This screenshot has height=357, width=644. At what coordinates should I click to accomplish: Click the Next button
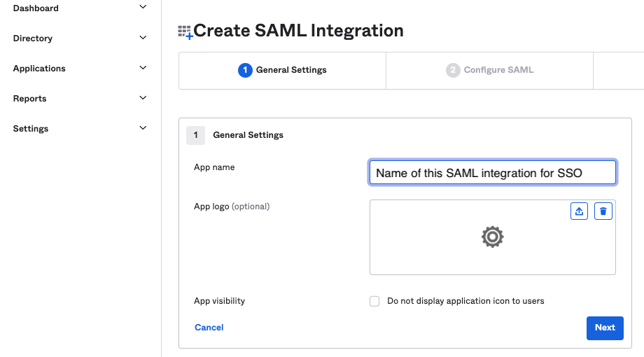pyautogui.click(x=605, y=328)
